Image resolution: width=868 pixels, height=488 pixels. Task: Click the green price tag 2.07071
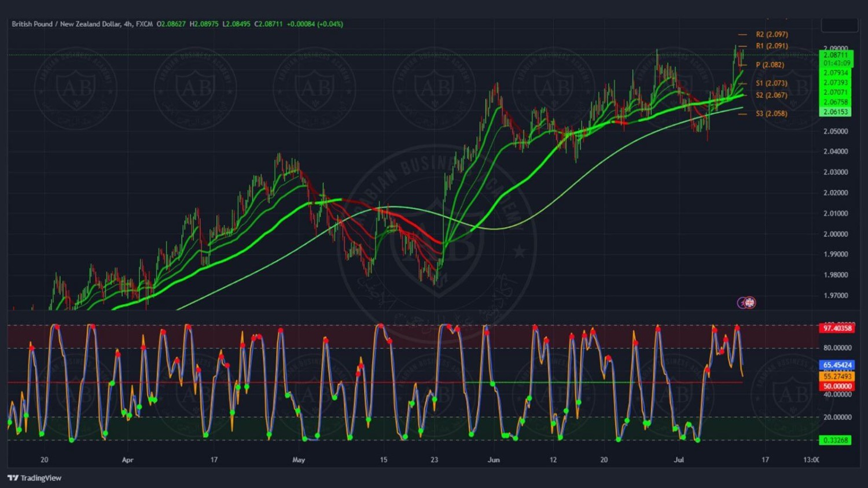tap(836, 93)
